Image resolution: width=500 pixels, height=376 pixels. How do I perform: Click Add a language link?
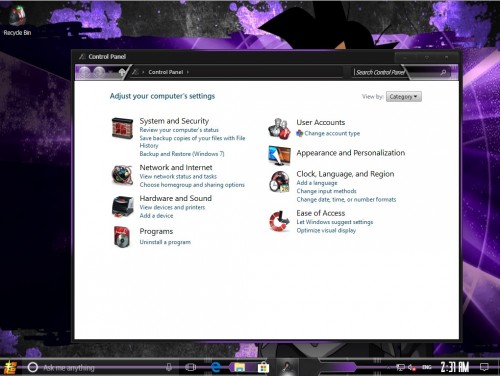pyautogui.click(x=317, y=183)
